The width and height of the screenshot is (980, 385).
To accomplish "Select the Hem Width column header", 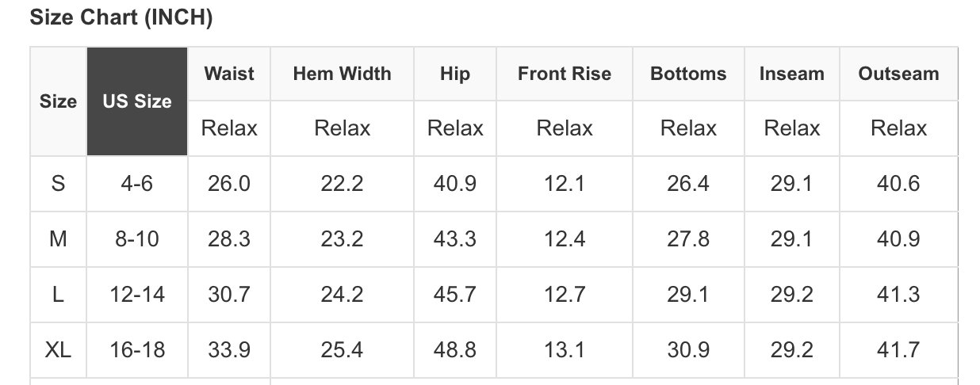I will [x=342, y=74].
